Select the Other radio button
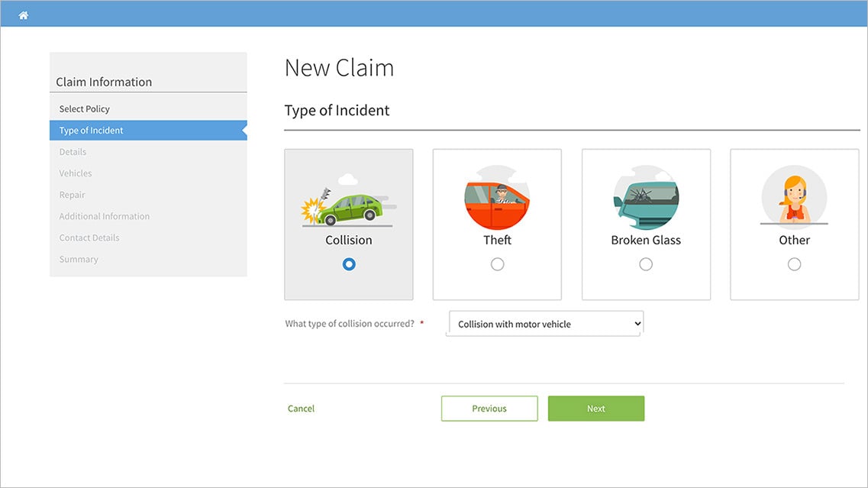The height and width of the screenshot is (488, 868). pos(794,263)
